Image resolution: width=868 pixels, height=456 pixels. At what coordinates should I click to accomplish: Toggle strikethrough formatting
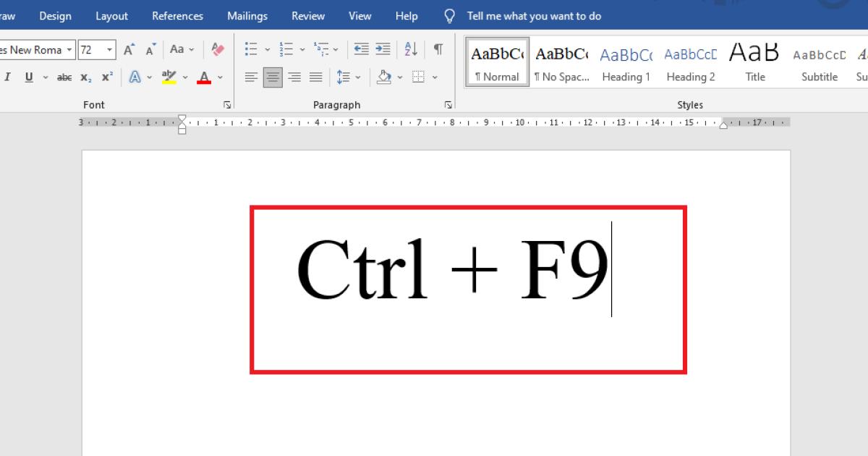64,77
